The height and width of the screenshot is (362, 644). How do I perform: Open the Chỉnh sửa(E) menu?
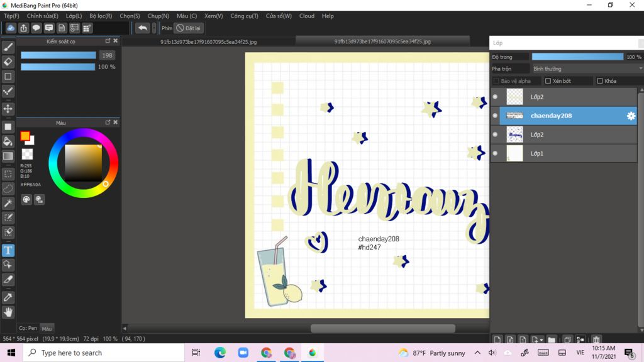[x=42, y=16]
